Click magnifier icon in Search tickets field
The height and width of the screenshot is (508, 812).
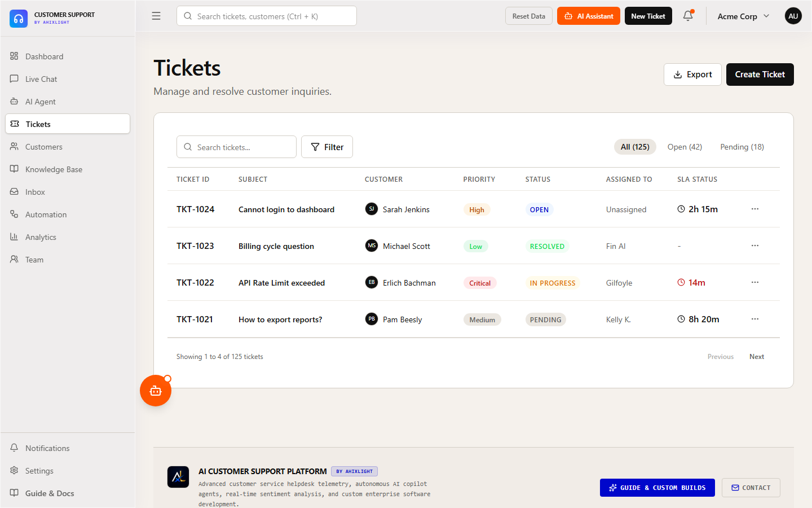(188, 147)
